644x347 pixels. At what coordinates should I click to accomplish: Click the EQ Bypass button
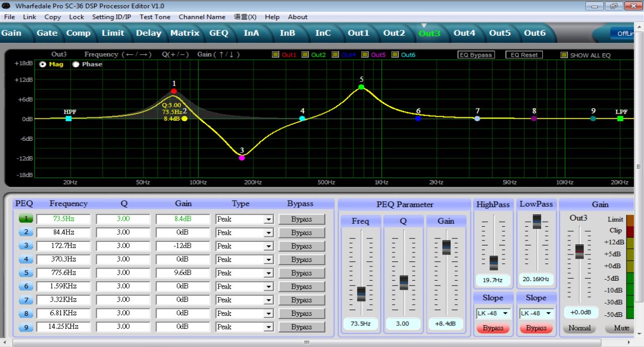pyautogui.click(x=476, y=55)
